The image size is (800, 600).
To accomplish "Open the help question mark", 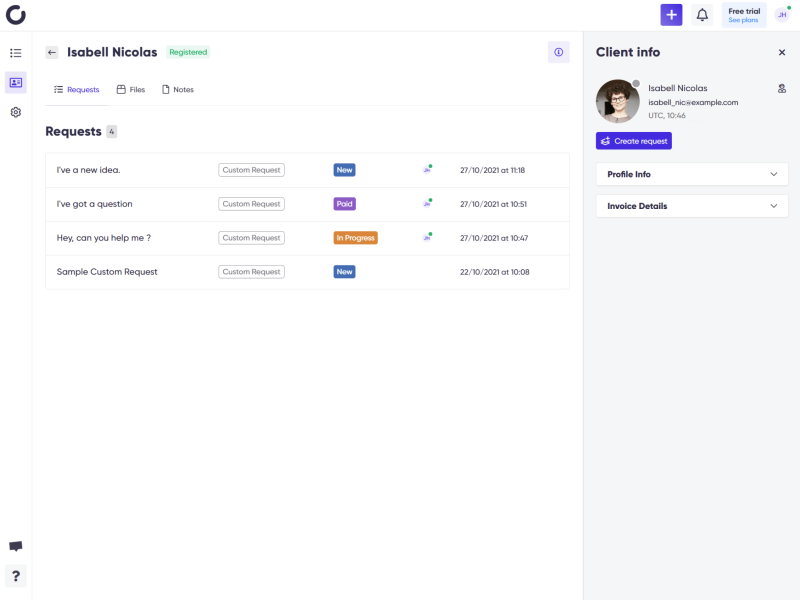I will point(16,576).
